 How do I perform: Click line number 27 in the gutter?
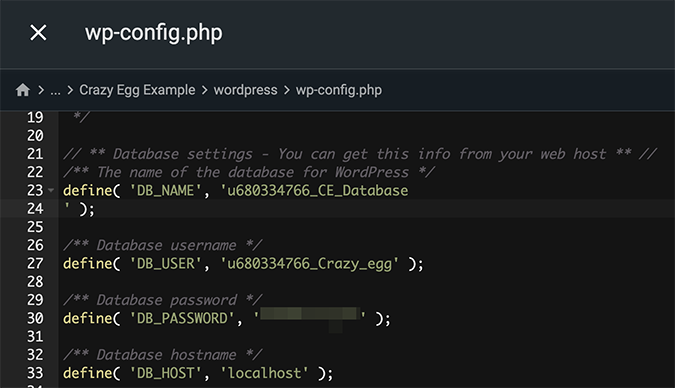(35, 263)
